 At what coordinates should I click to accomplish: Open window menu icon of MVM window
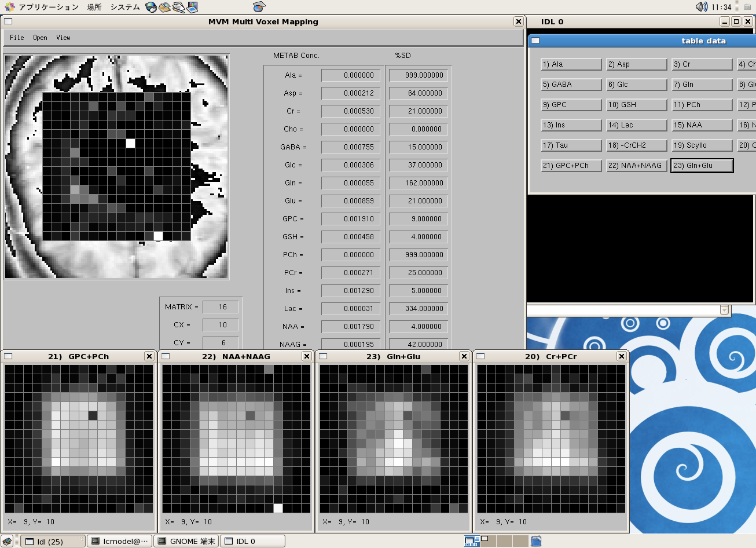(8, 21)
